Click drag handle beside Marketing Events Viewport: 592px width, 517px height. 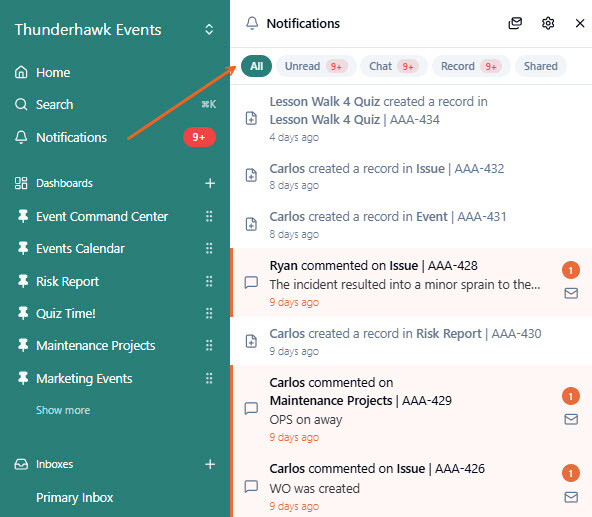209,378
